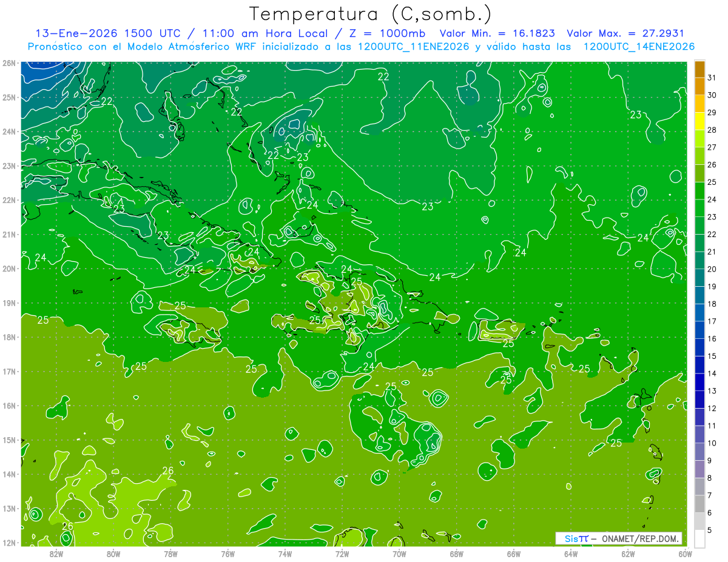The image size is (728, 562).
Task: Pick the olive swatch between 25 and 26
Action: click(699, 173)
